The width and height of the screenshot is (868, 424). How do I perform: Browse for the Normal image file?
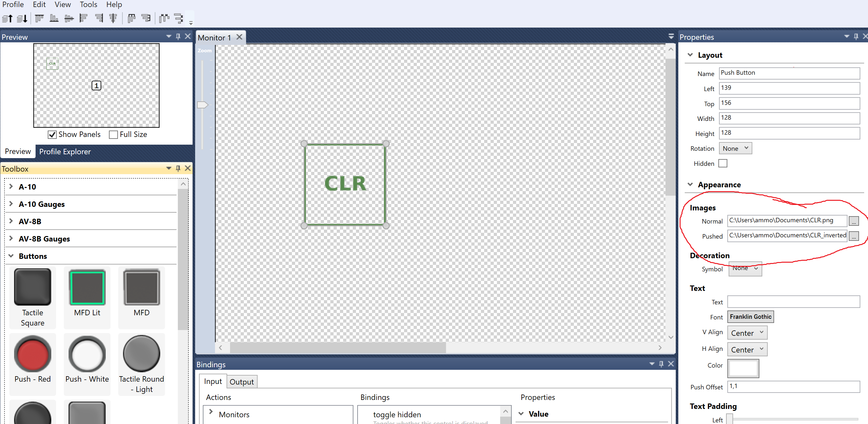click(854, 221)
